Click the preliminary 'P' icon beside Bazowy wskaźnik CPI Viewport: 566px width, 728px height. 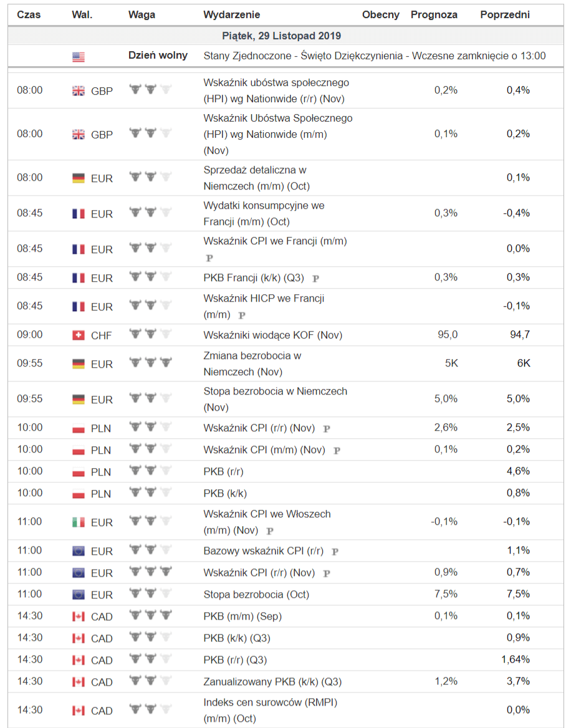pyautogui.click(x=335, y=552)
